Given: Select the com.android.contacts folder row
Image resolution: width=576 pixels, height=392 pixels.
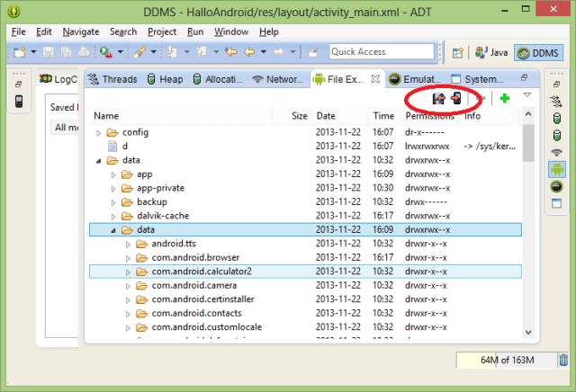Looking at the screenshot, I should pos(305,314).
